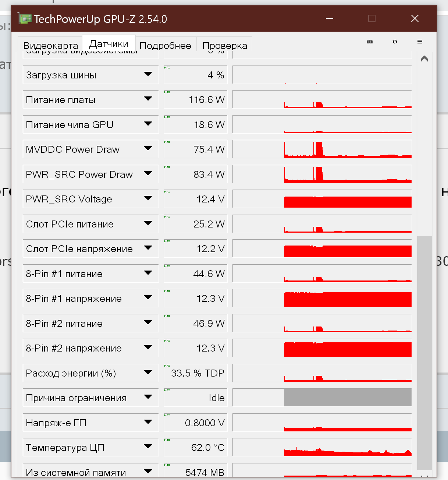The height and width of the screenshot is (480, 448).
Task: Open Слот PCIe напряжение dropdown
Action: [148, 248]
